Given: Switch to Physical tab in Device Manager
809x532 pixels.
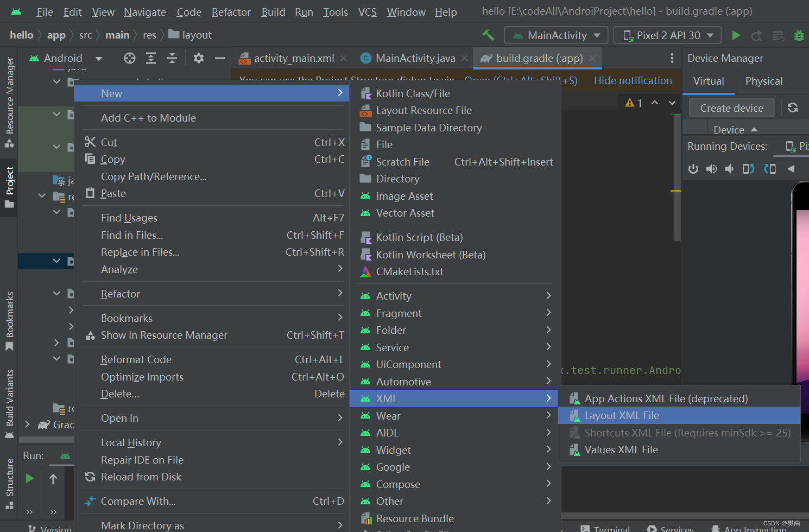Looking at the screenshot, I should [763, 81].
